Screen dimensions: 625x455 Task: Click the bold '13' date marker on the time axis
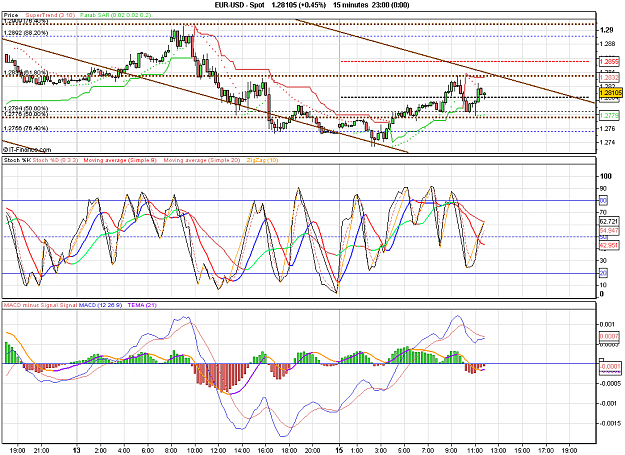[77, 451]
